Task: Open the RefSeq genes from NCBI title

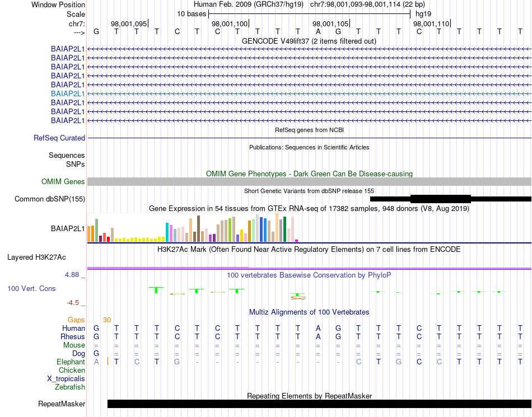Action: (x=309, y=130)
